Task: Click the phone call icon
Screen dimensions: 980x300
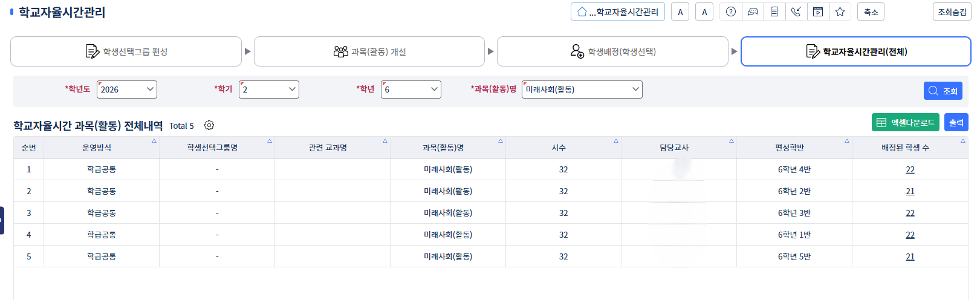Action: tap(796, 11)
